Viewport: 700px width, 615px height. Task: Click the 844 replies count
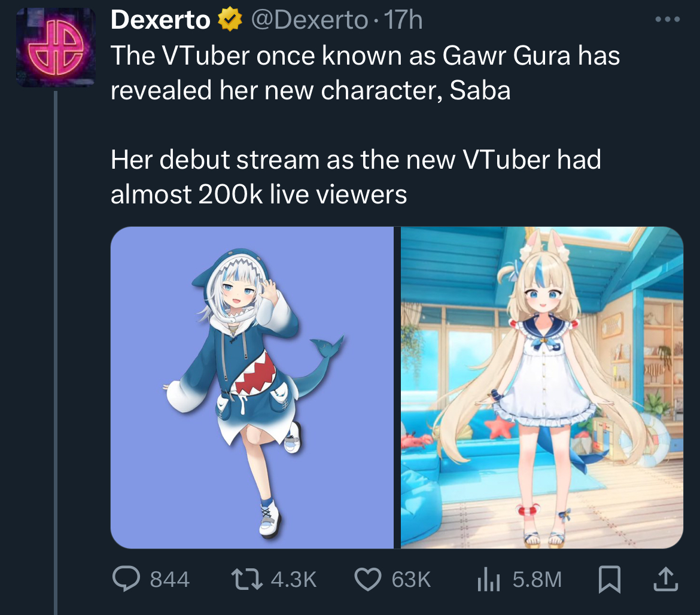coord(170,579)
